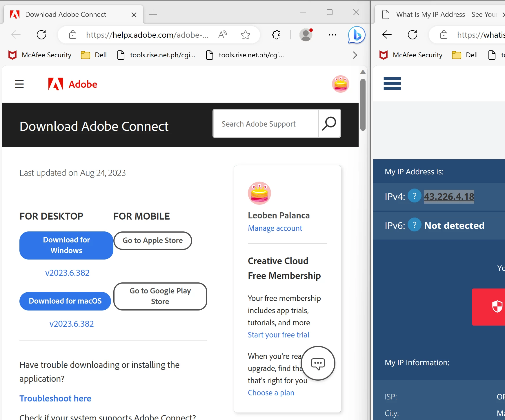View site information lock icon for helpx.adobe.com
The width and height of the screenshot is (505, 420).
click(x=73, y=35)
